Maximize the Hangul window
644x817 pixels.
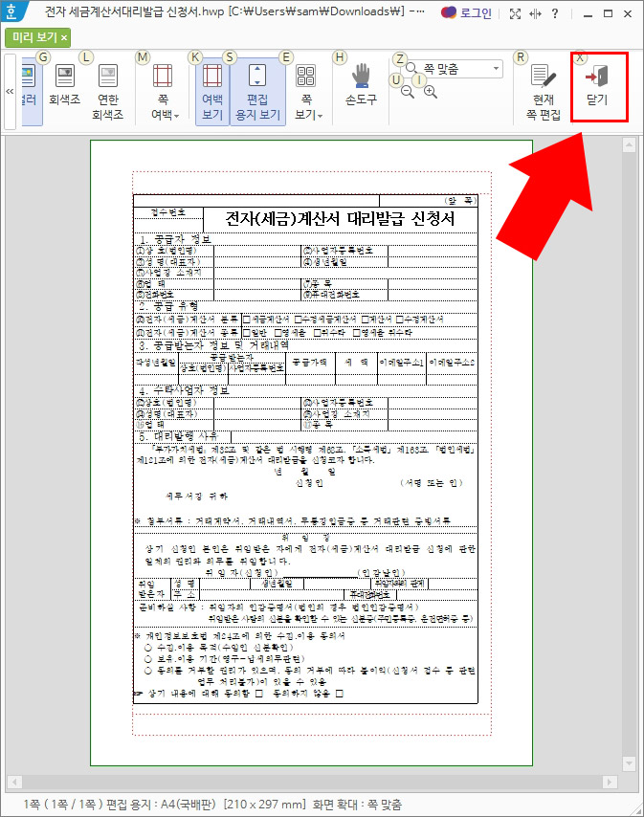pos(608,13)
